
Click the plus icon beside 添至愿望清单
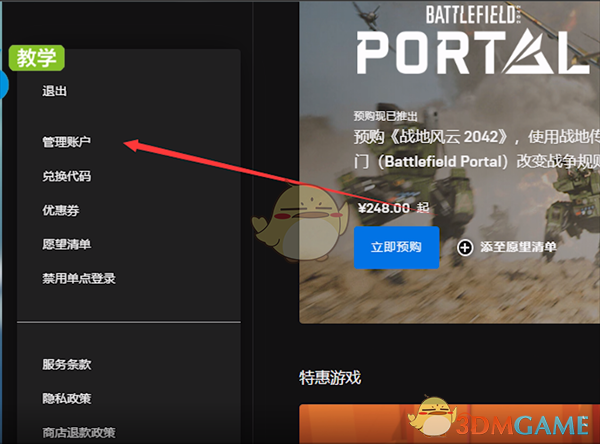pos(465,248)
